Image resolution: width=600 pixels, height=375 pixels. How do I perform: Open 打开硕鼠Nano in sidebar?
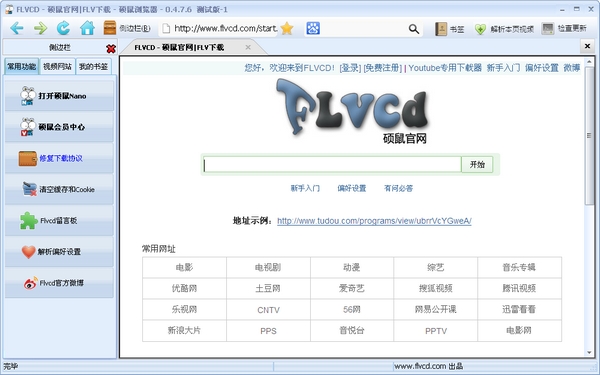tap(59, 96)
